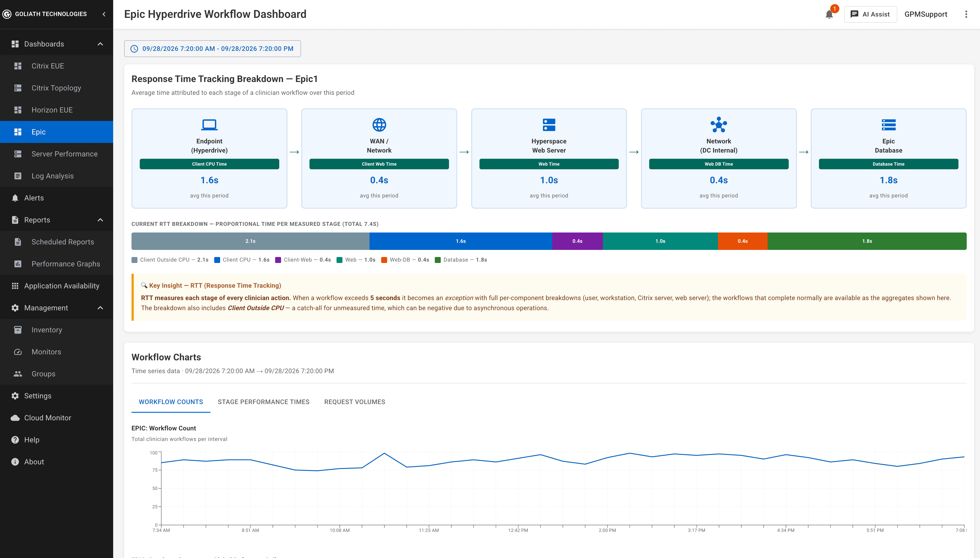Click the Settings gear icon
The width and height of the screenshot is (980, 558).
(15, 396)
